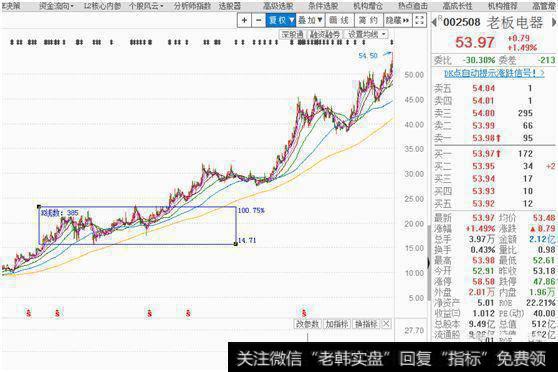Select 买三 bid price 53.94
Viewport: 558px width, 372px height.
483,179
